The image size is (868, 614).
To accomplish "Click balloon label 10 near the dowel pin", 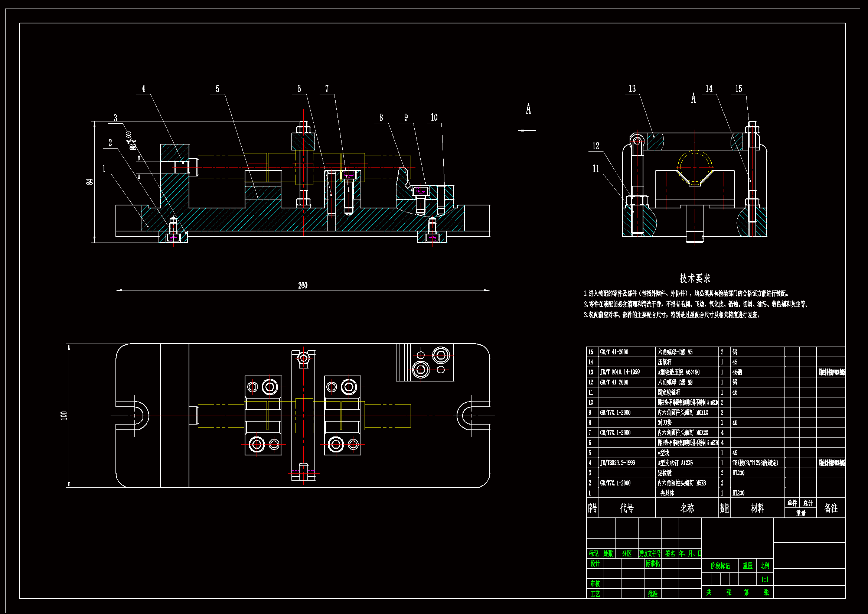I will [x=434, y=118].
